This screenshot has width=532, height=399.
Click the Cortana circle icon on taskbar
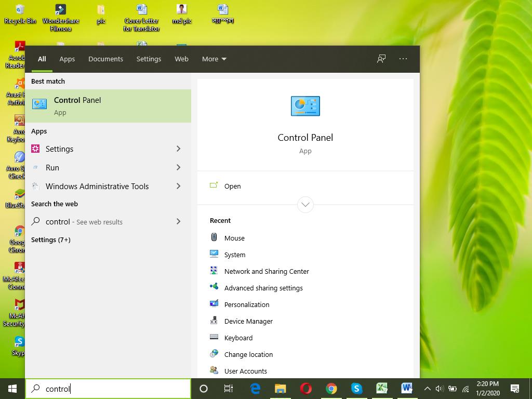(x=204, y=388)
